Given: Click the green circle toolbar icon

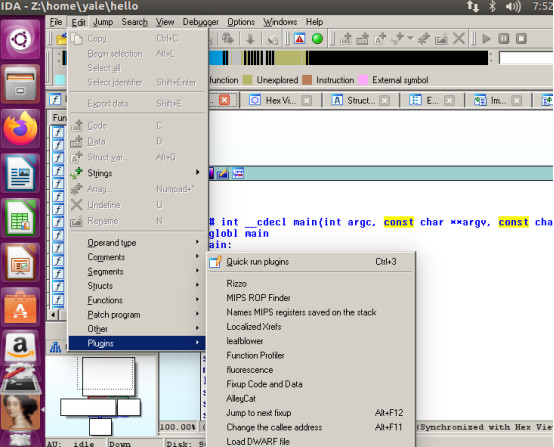Looking at the screenshot, I should 317,39.
